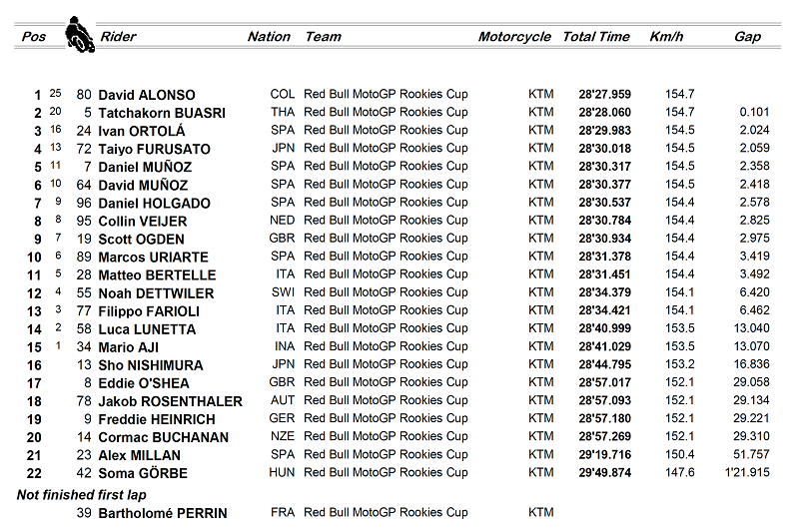The image size is (799, 532).
Task: Click the Nation column header
Action: 269,37
